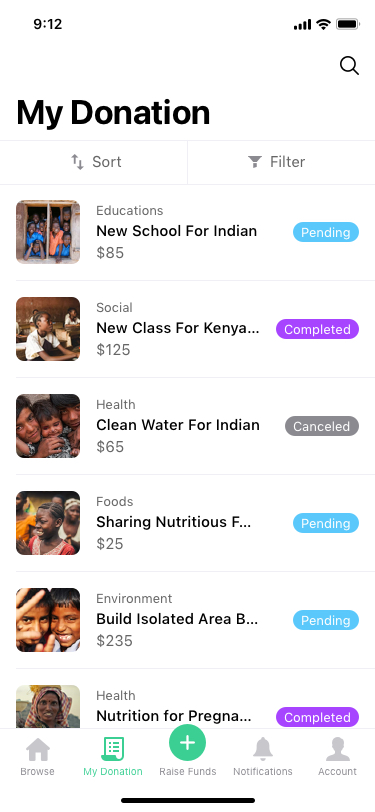The image size is (375, 812).
Task: Tap the green Raise Funds plus button
Action: [188, 743]
